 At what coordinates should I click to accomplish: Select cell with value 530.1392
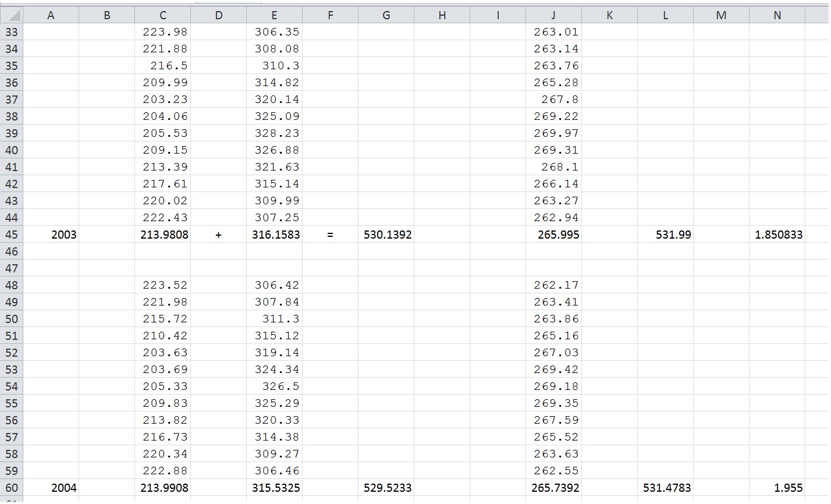[386, 235]
